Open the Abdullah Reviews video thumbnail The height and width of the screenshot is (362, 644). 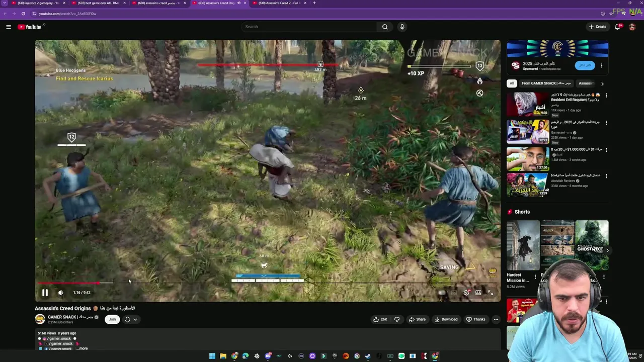[528, 185]
